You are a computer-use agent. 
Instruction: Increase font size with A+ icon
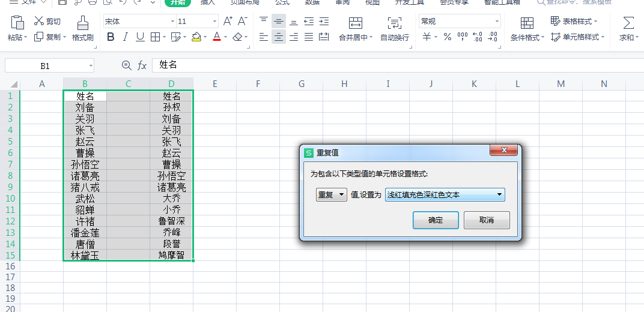click(228, 22)
